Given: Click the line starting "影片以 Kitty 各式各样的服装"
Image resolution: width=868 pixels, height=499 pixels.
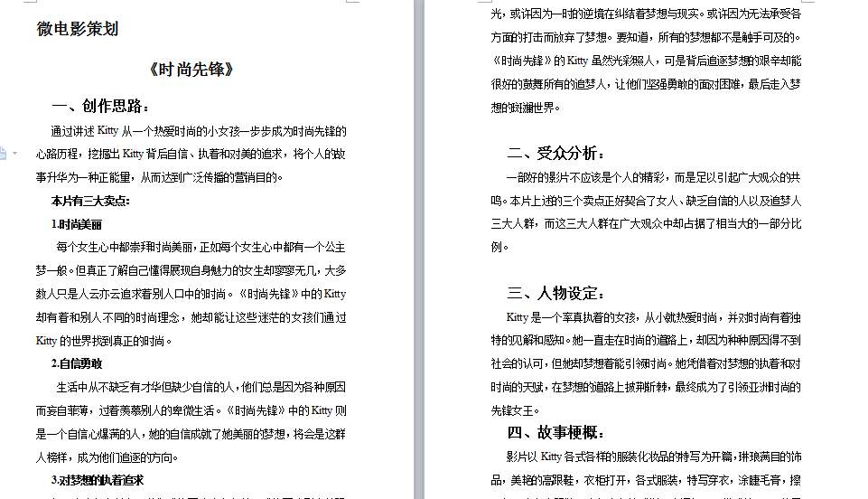Looking at the screenshot, I should [653, 457].
